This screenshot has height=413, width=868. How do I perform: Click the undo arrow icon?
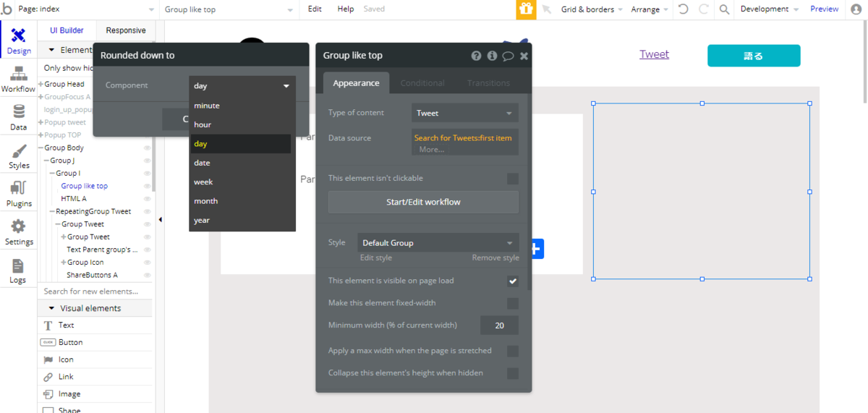pos(684,9)
